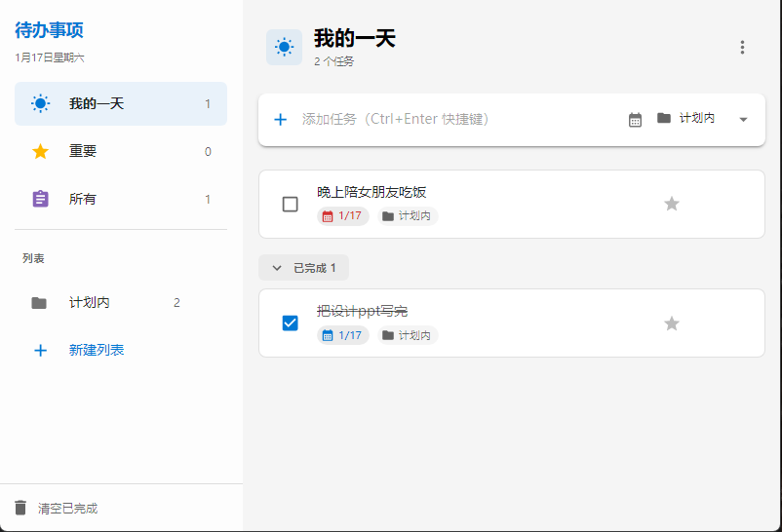The image size is (782, 532).
Task: Click the trash icon for 清空已完成
Action: tap(21, 508)
